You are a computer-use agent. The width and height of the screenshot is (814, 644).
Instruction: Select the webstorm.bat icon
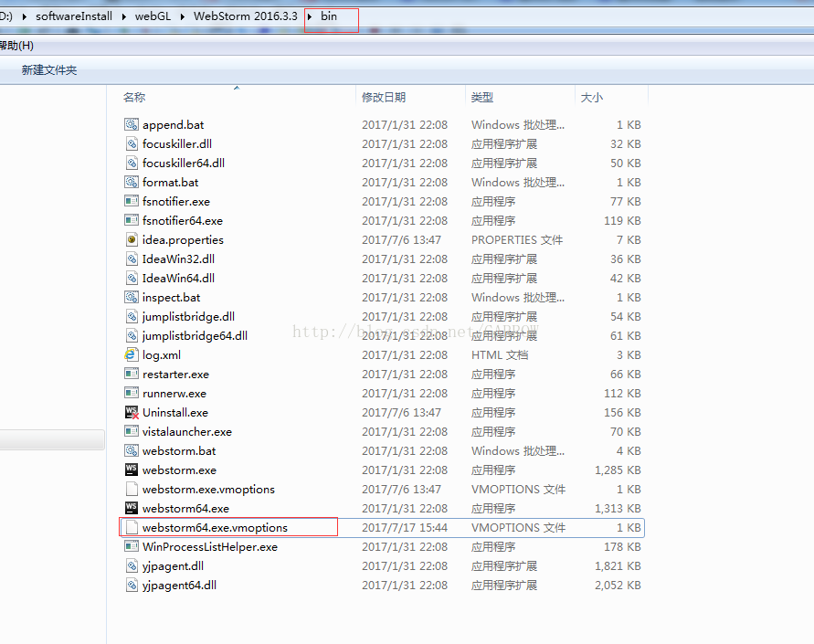coord(132,451)
